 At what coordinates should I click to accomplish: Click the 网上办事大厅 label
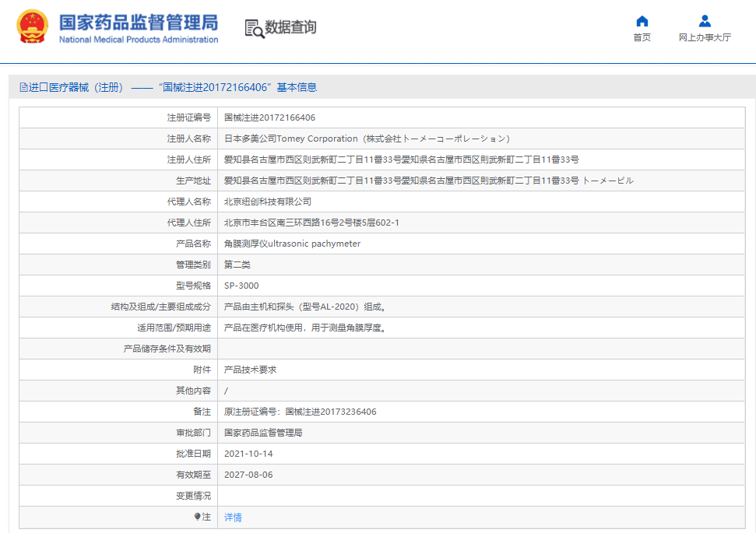705,37
